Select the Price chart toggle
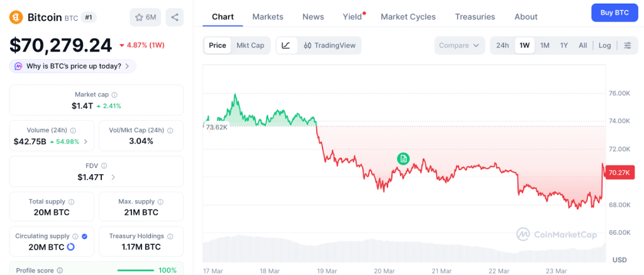This screenshot has height=275, width=644. pyautogui.click(x=218, y=45)
